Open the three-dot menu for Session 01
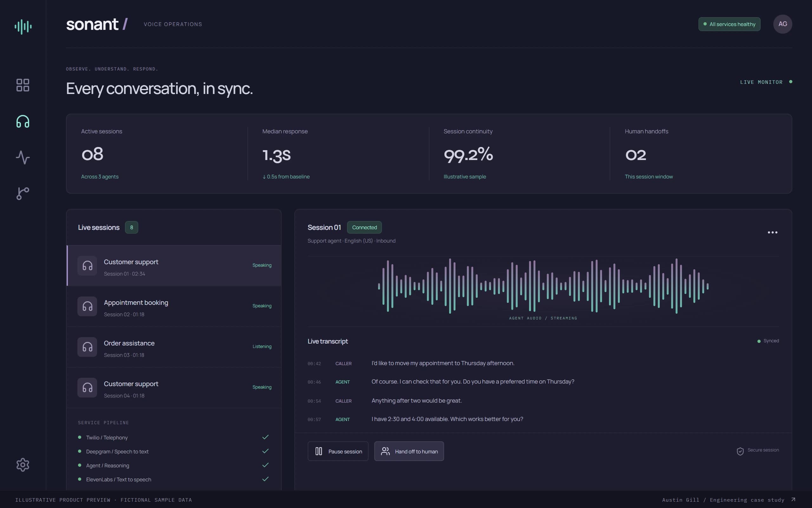 772,232
